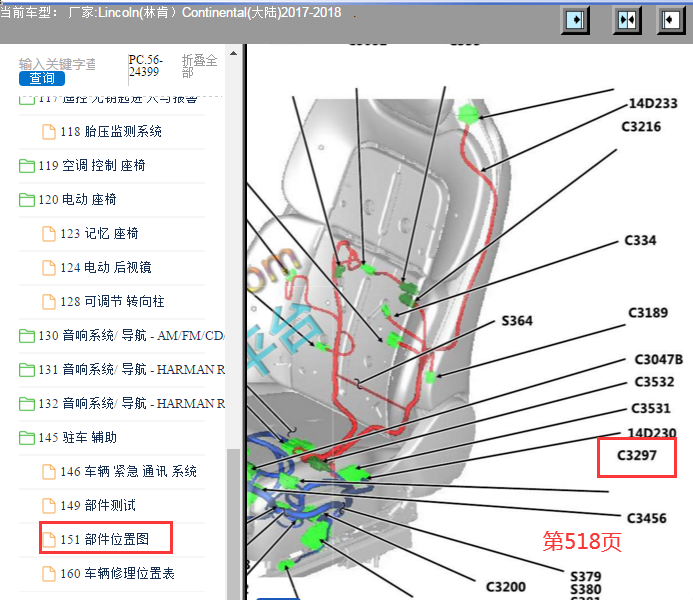The height and width of the screenshot is (600, 693).
Task: Click the page icon beside 149 部件测试
Action: click(x=49, y=506)
